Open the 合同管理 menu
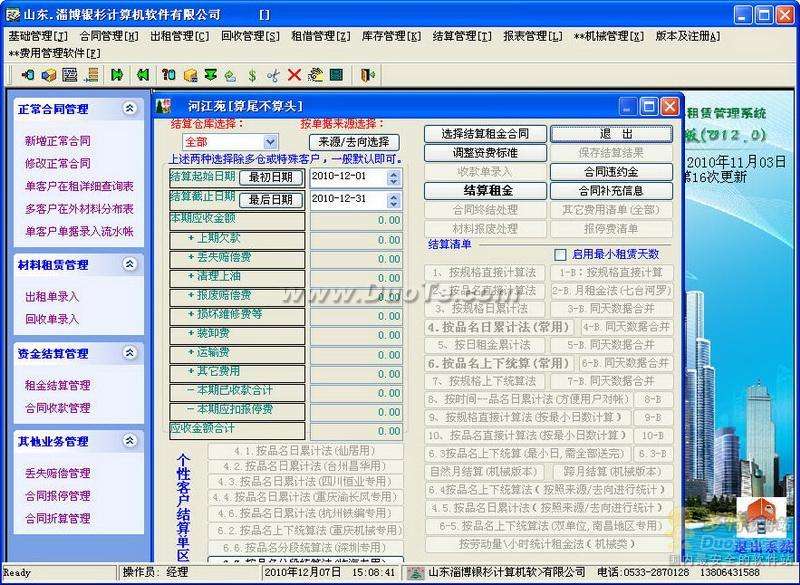800x585 pixels. tap(109, 36)
